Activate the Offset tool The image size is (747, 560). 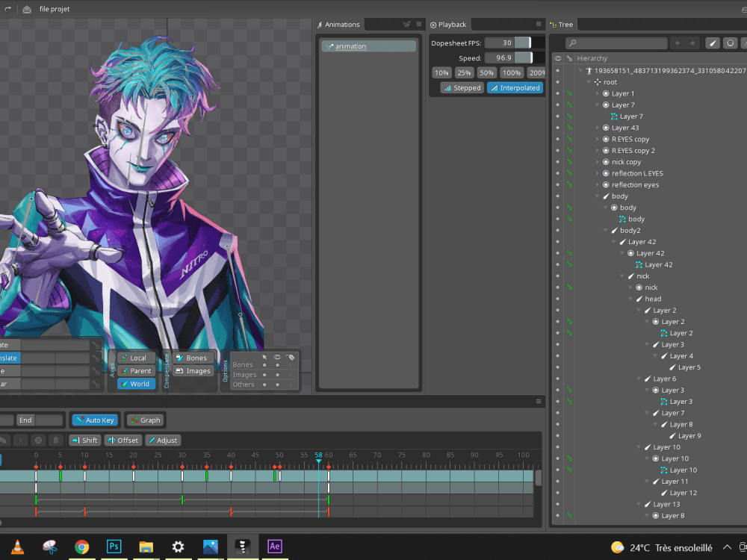point(123,440)
